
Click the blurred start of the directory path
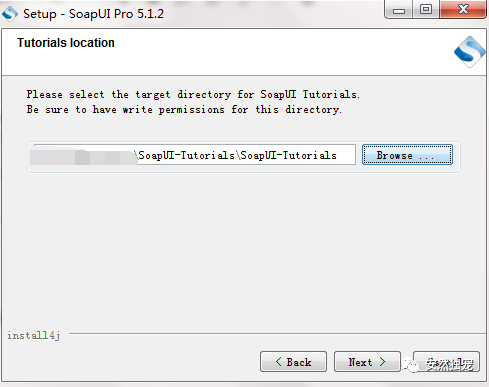(83, 156)
